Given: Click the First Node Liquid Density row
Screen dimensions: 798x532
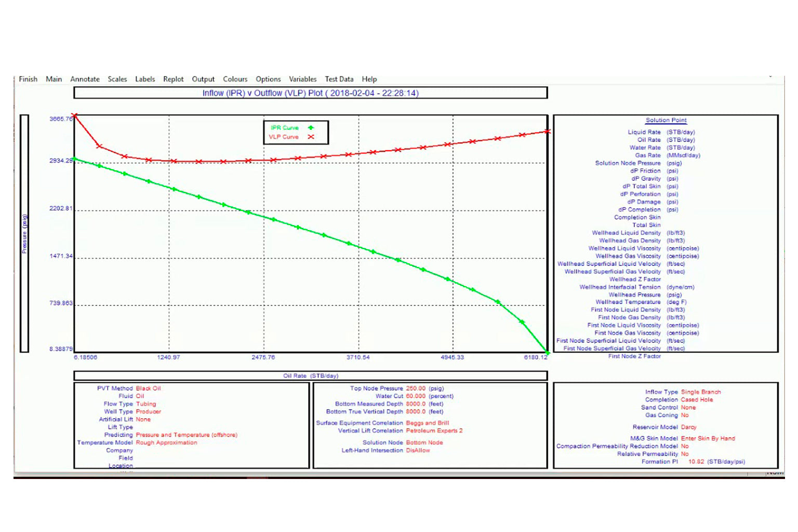Looking at the screenshot, I should (x=638, y=310).
